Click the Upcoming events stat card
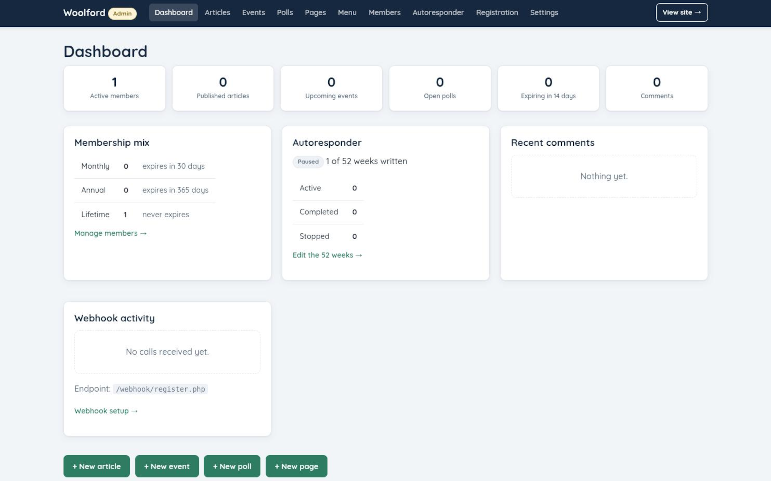Viewport: 771px width, 481px height. point(331,88)
